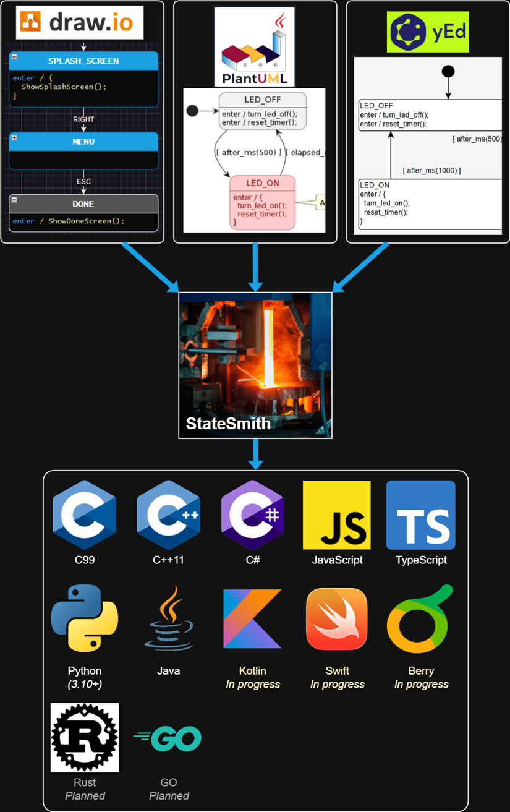Screen dimensions: 510x812
Task: Click the C99 language logo
Action: (84, 515)
